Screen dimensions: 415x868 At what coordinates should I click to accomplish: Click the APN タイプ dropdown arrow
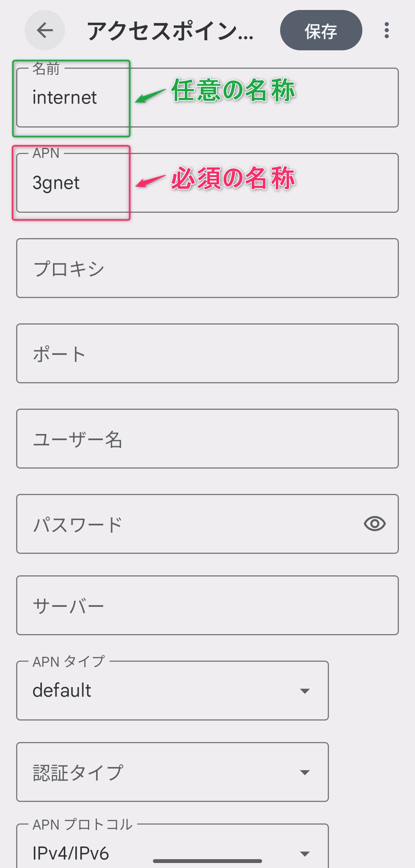tap(305, 691)
